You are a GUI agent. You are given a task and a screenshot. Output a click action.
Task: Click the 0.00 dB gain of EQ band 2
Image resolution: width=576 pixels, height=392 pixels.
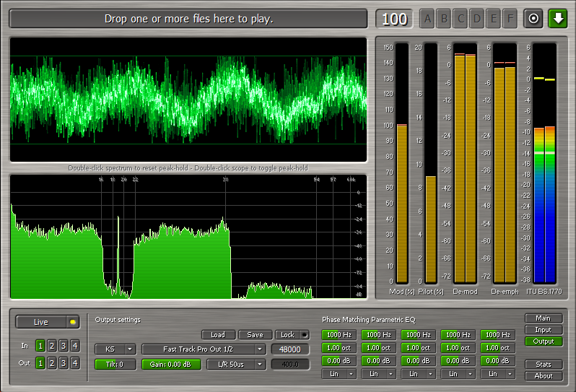pos(378,361)
